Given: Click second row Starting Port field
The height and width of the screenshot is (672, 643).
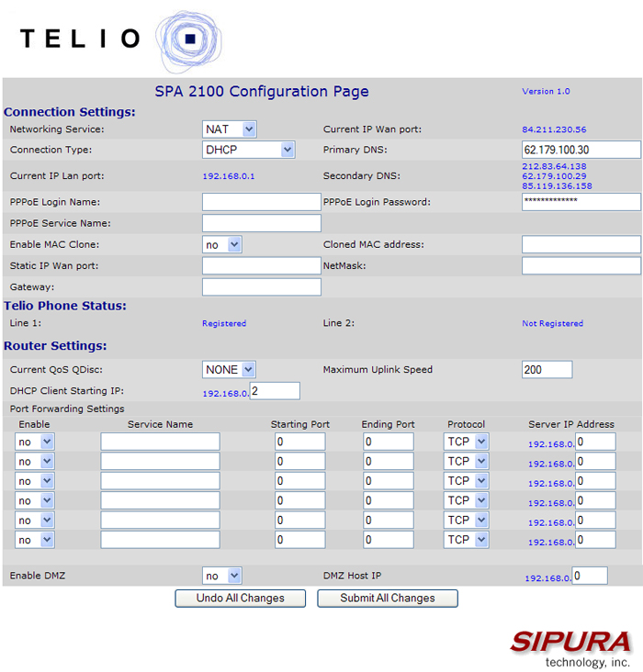Looking at the screenshot, I should [x=300, y=461].
